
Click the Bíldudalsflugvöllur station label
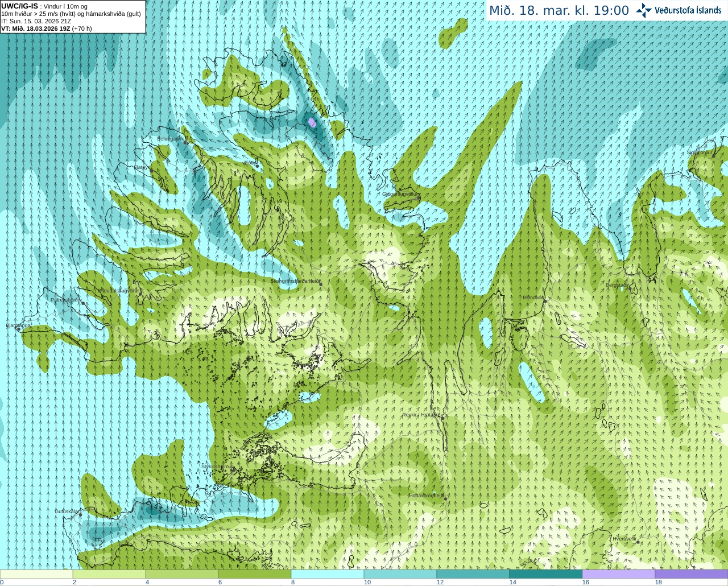pyautogui.click(x=118, y=290)
